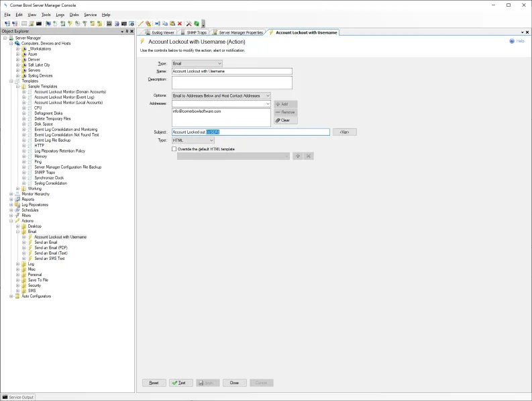Click the <Var> button beside Subject

coord(344,132)
